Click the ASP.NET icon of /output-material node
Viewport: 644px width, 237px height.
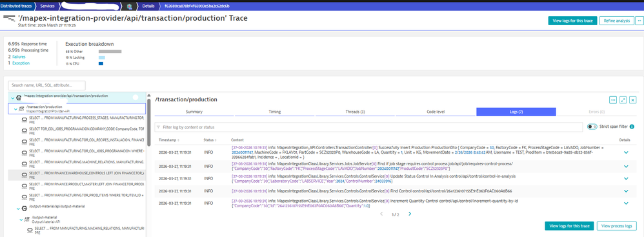[27, 220]
